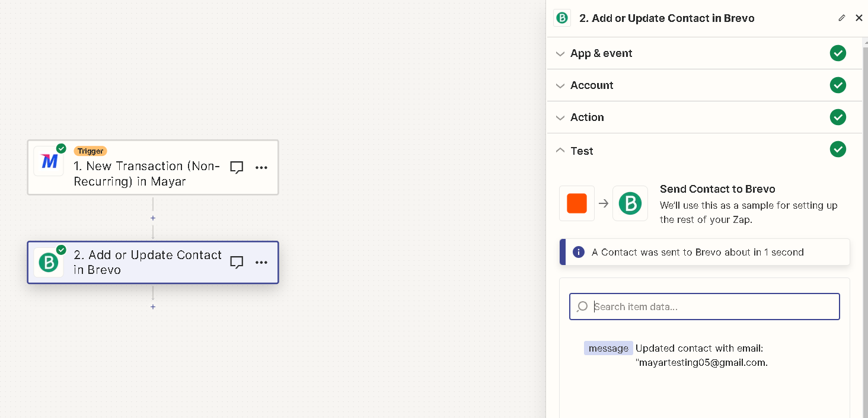Click green checkmark beside Action
This screenshot has width=868, height=418.
pyautogui.click(x=838, y=117)
